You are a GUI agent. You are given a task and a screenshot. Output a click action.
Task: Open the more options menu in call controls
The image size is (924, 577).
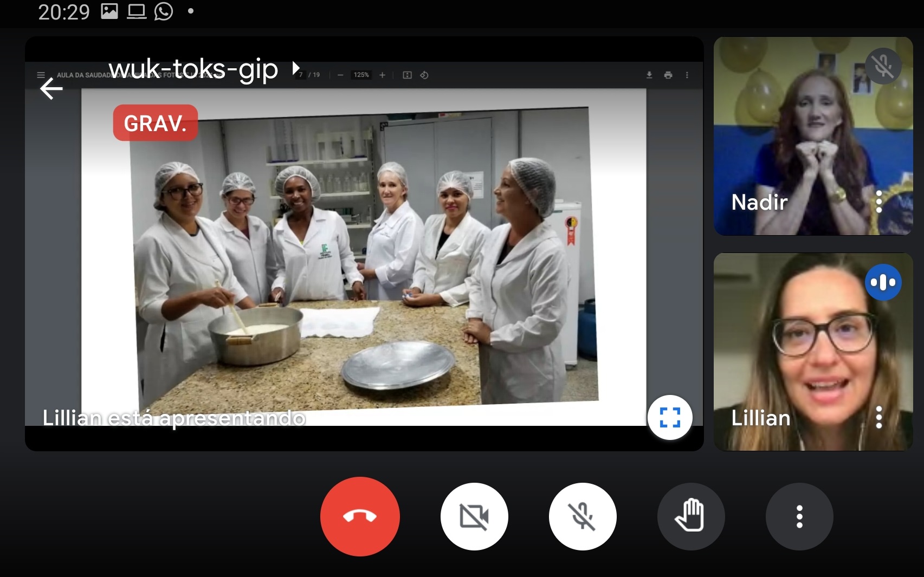pos(799,516)
